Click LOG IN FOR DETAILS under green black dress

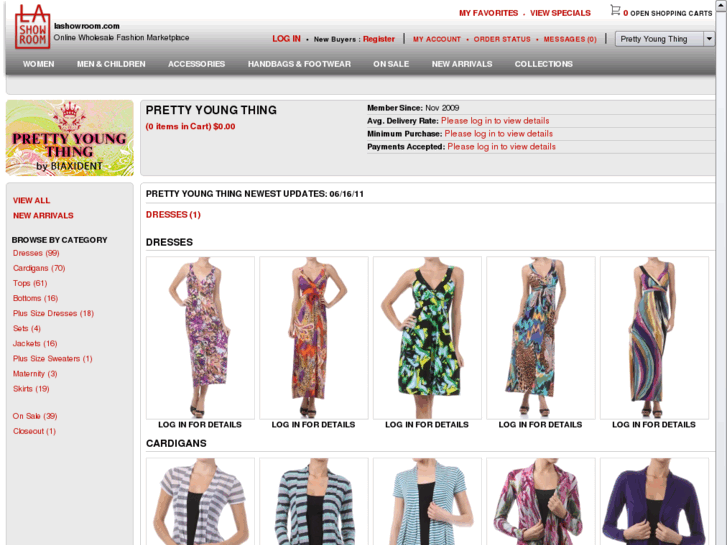pos(427,424)
